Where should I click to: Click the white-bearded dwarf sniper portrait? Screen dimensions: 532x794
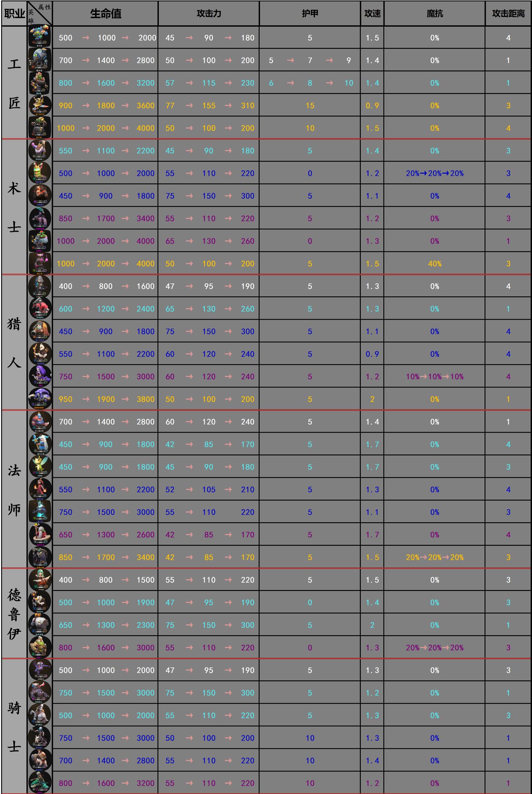tap(40, 331)
